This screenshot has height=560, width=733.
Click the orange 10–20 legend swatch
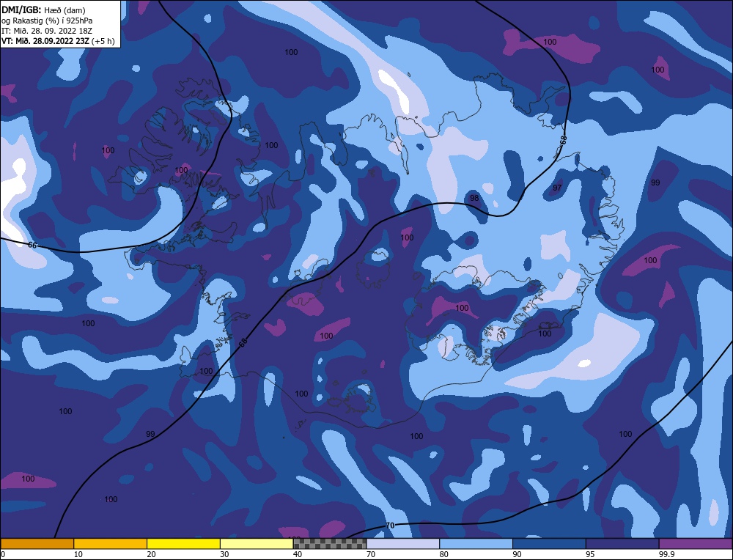[111, 544]
